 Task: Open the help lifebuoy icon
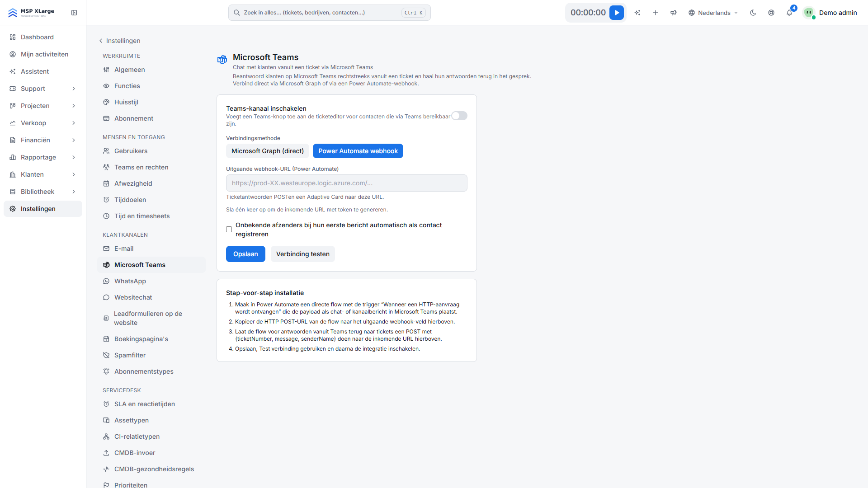(771, 13)
